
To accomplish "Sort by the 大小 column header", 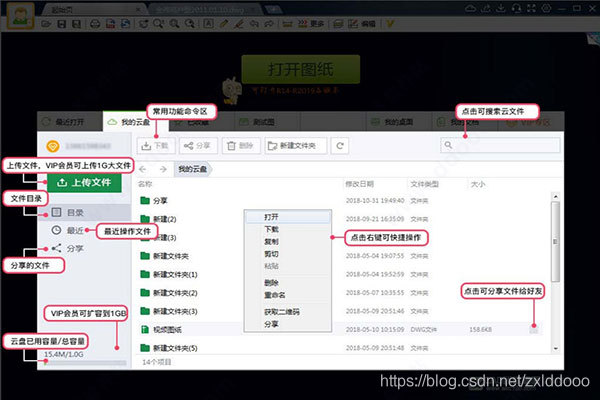I will point(478,184).
